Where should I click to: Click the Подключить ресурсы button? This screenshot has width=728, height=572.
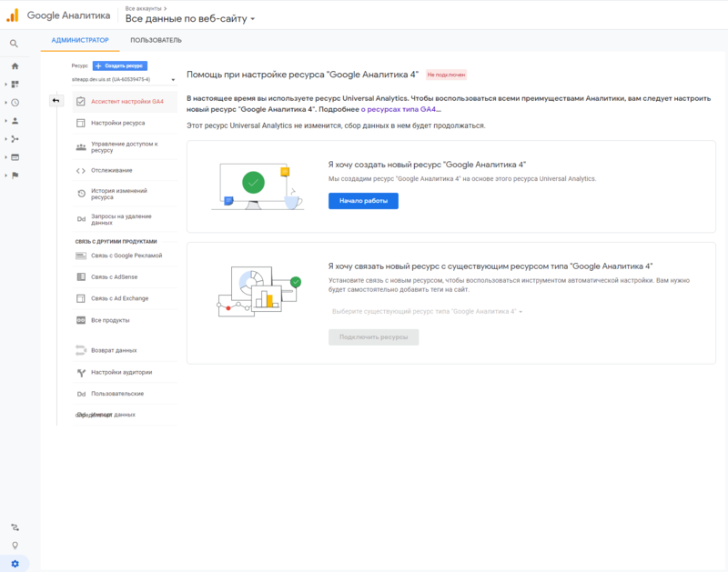(373, 337)
